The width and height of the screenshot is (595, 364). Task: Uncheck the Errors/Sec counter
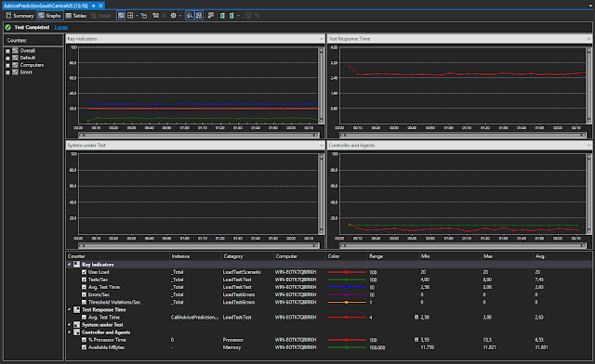pos(85,294)
